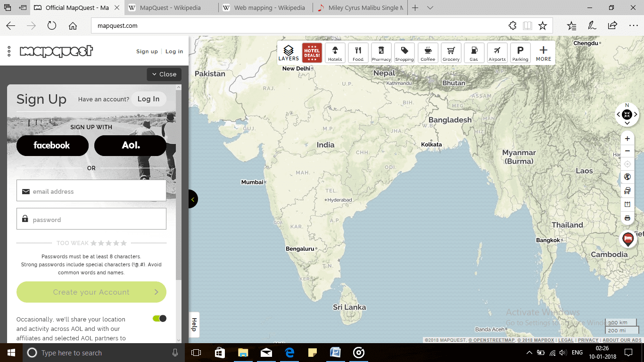This screenshot has width=644, height=362.
Task: Show Pharmacy locations on map
Action: pyautogui.click(x=381, y=53)
